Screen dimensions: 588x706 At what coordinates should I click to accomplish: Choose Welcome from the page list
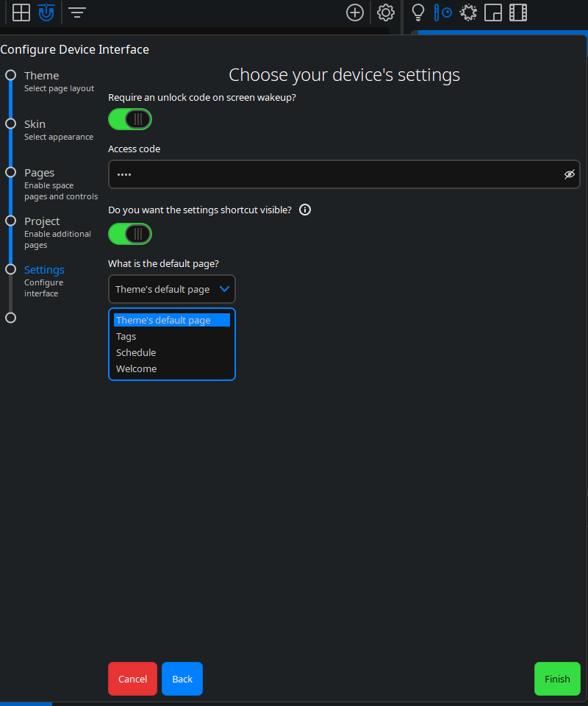click(136, 368)
